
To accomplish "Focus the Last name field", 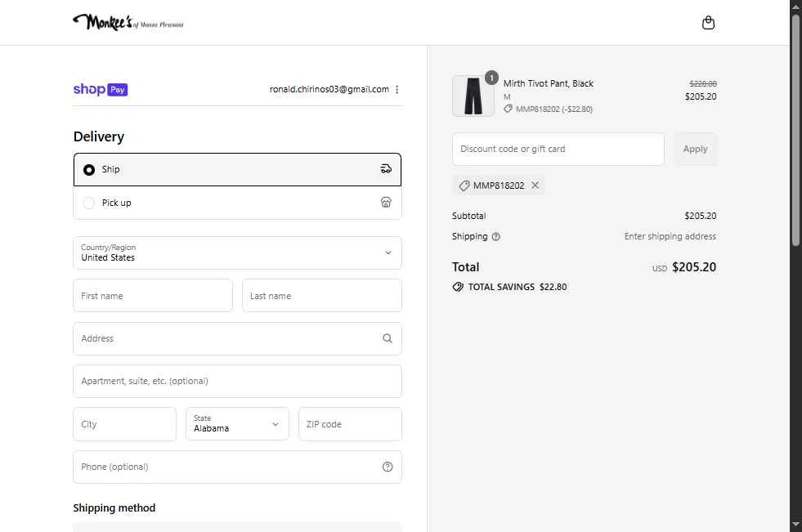I will pos(322,295).
